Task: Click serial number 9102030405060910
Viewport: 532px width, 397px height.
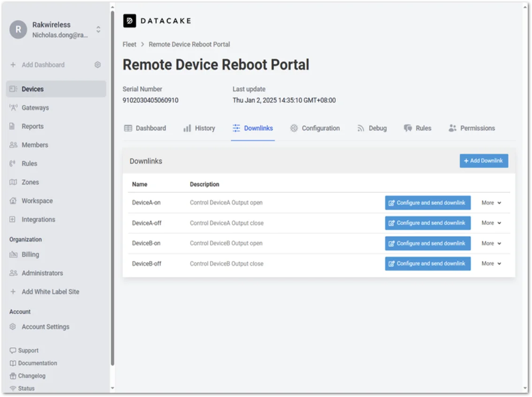Action: point(150,100)
